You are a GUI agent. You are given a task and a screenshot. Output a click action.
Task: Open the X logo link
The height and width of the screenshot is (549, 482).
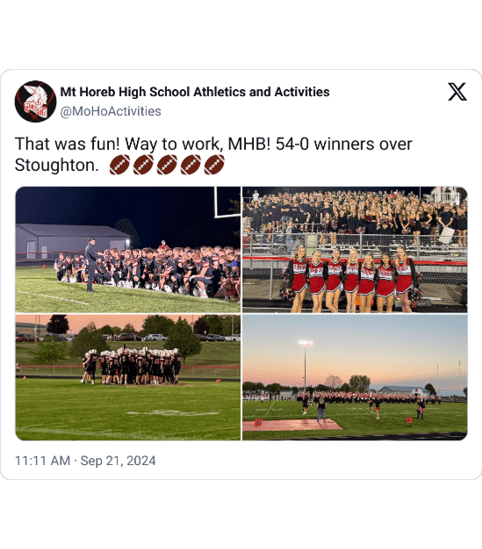[x=457, y=92]
